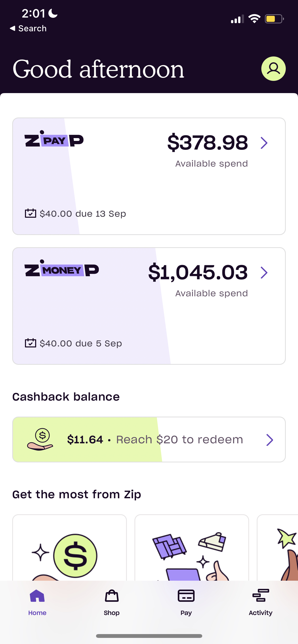Open the Pay card icon
Screen dimensions: 298x644
tap(186, 595)
